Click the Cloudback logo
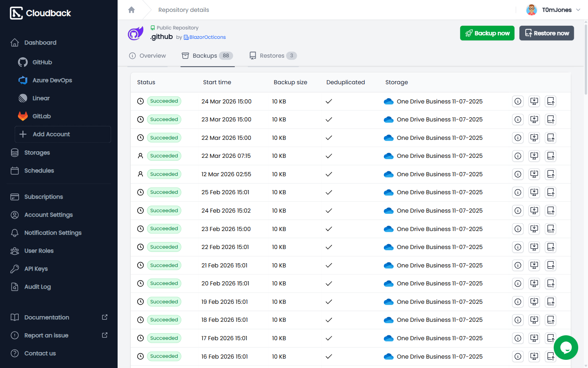588x368 pixels. (40, 13)
